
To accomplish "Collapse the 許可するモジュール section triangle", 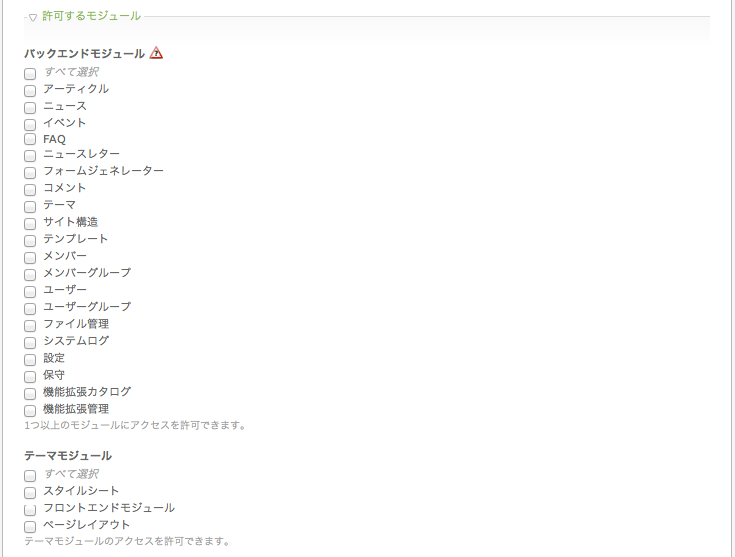I will [32, 17].
